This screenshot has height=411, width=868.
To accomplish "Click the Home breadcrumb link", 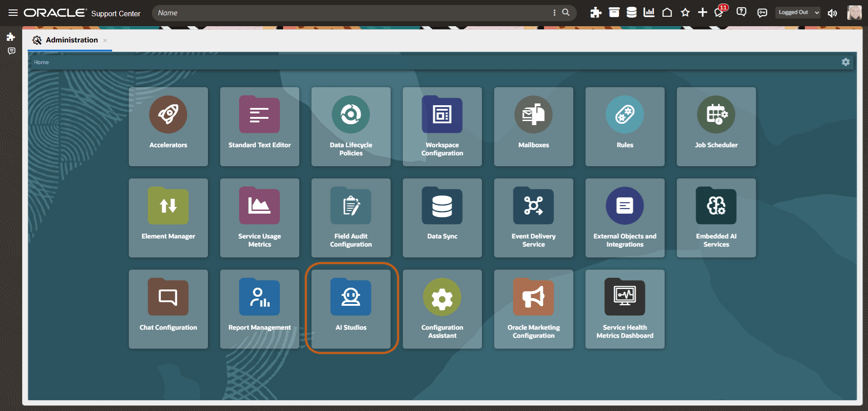I will click(41, 62).
